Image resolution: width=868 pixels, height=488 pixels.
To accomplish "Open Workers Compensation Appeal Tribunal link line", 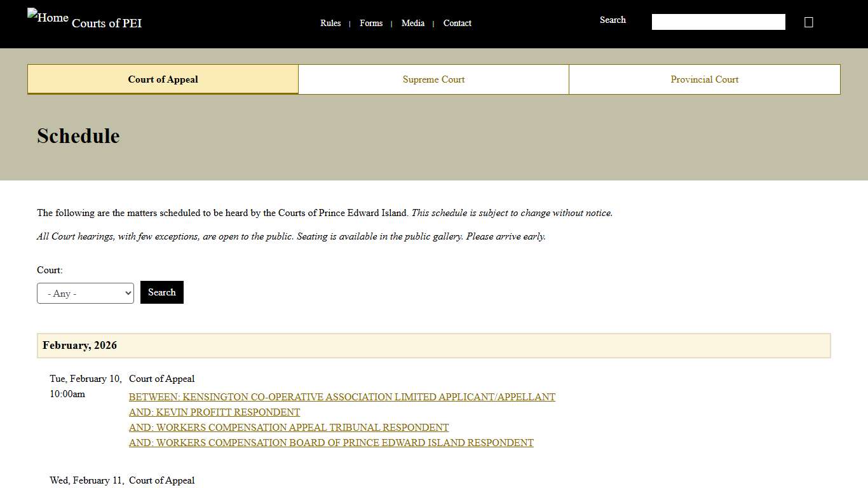I will pyautogui.click(x=288, y=428).
